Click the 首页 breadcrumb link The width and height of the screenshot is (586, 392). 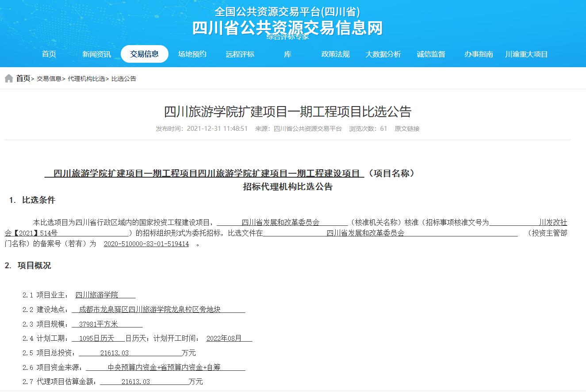23,79
